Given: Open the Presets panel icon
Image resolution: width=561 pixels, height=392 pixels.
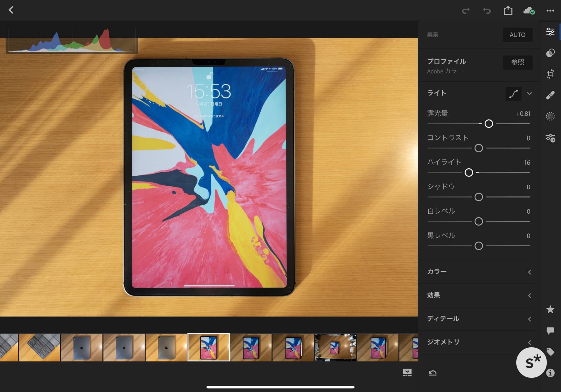Looking at the screenshot, I should 550,53.
